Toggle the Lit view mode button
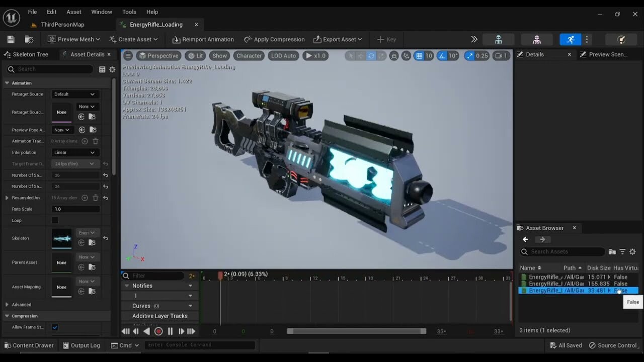This screenshot has width=644, height=362. (x=194, y=56)
